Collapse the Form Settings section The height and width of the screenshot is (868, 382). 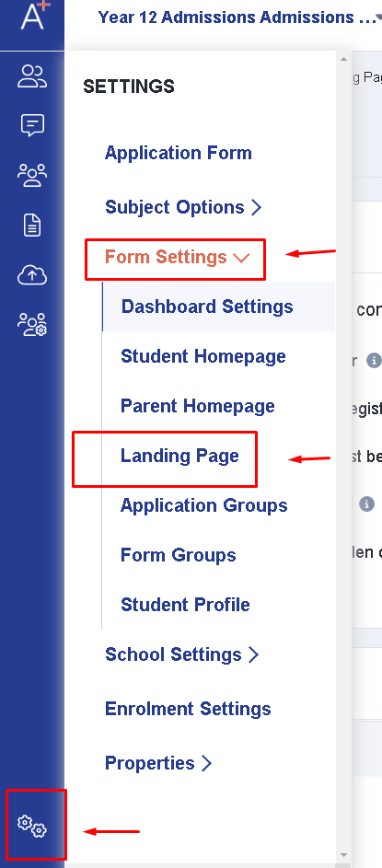177,258
